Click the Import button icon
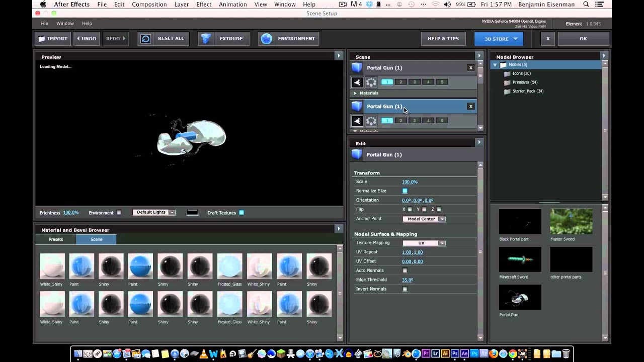The width and height of the screenshot is (644, 362). pos(42,39)
